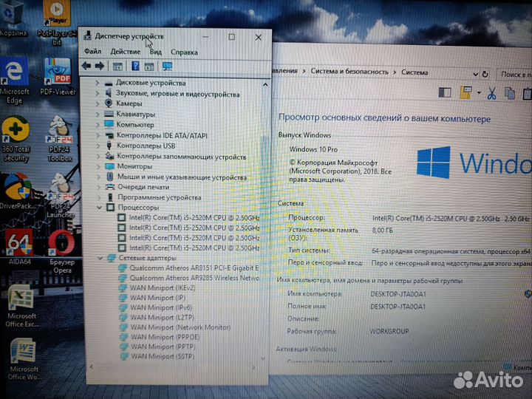Viewport: 532px width, 399px height.
Task: Open the Справка menu
Action: pos(184,52)
